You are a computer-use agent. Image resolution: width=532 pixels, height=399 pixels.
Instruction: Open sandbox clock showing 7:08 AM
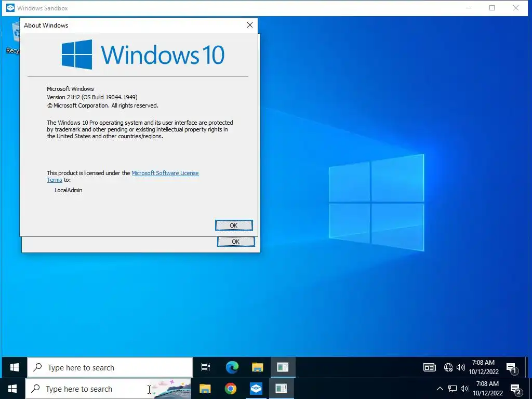(x=484, y=367)
